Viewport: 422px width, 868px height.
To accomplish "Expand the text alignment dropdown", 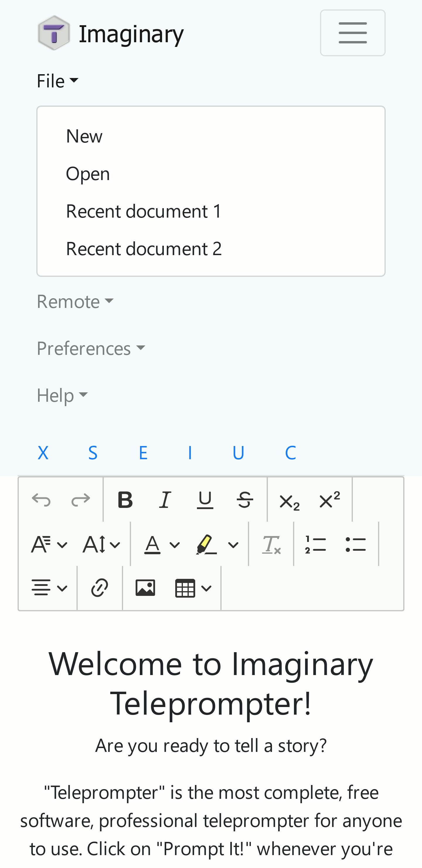I will [49, 588].
